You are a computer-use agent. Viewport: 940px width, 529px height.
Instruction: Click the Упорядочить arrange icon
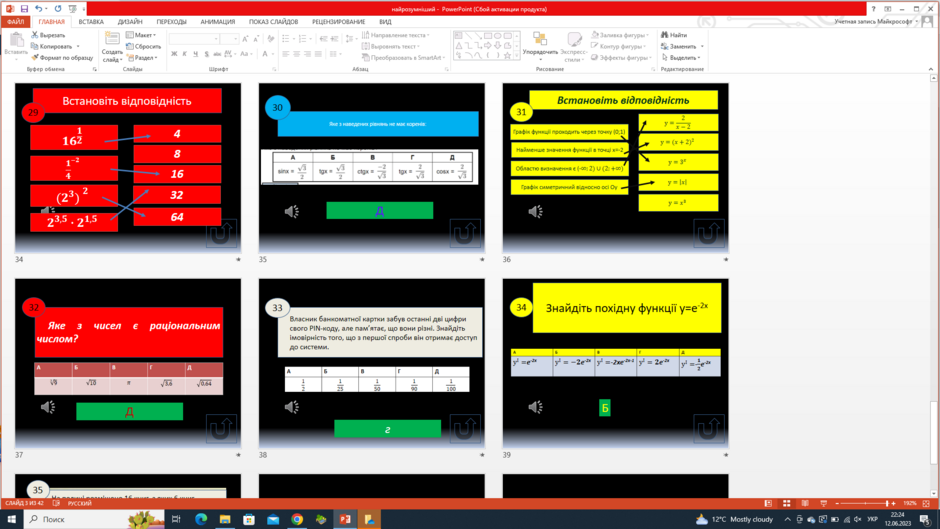pos(540,39)
